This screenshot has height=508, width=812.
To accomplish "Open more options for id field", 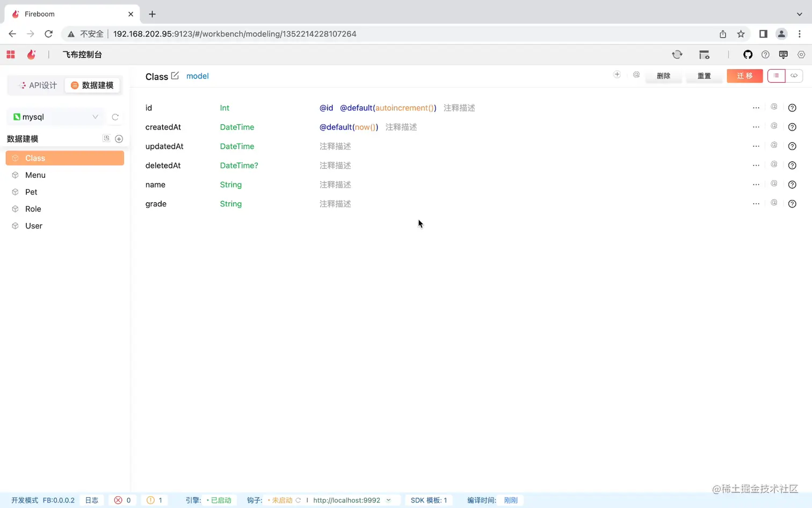I will (756, 108).
